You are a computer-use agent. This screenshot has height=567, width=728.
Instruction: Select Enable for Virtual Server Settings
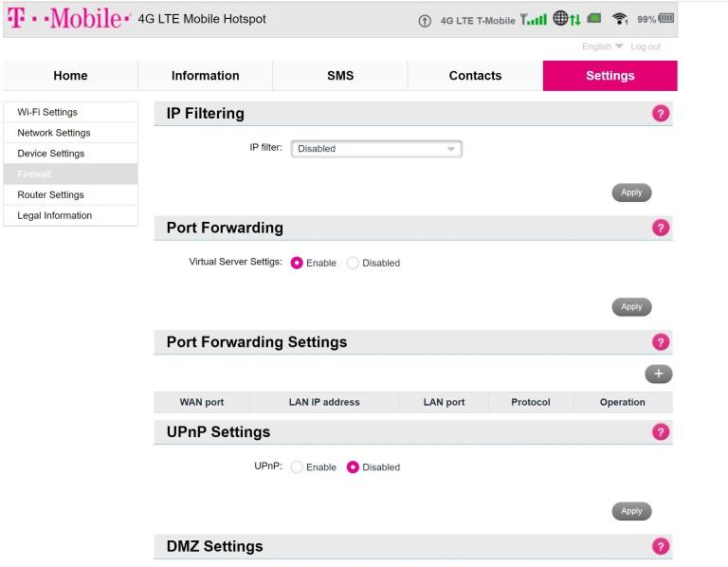[x=298, y=263]
